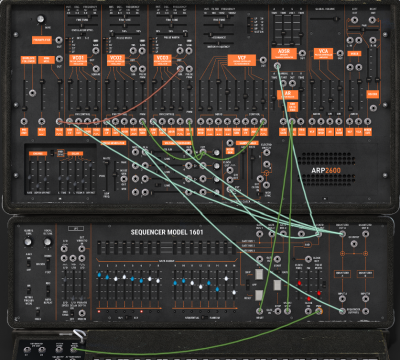Select the Quantizer A box
The image size is (400, 360).
342,274
